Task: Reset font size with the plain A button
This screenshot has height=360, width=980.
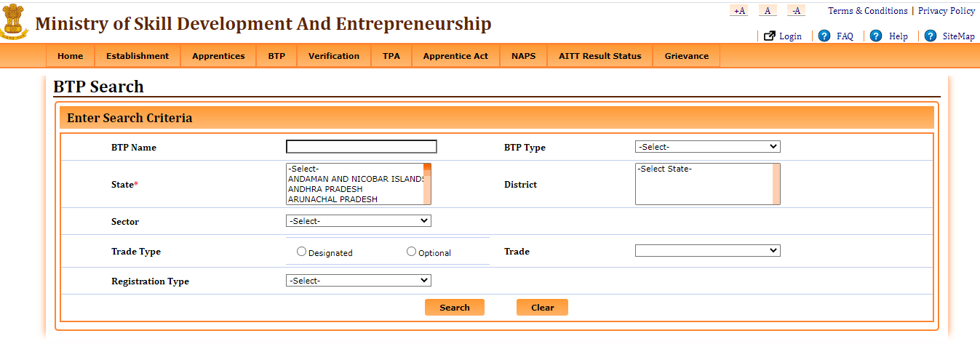Action: (768, 11)
